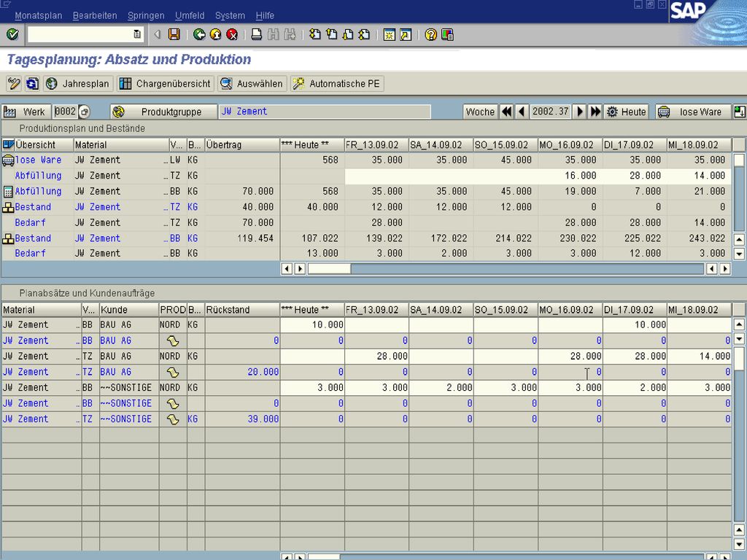The width and height of the screenshot is (747, 560).
Task: Click the Customize Local Layout icon
Action: point(447,35)
